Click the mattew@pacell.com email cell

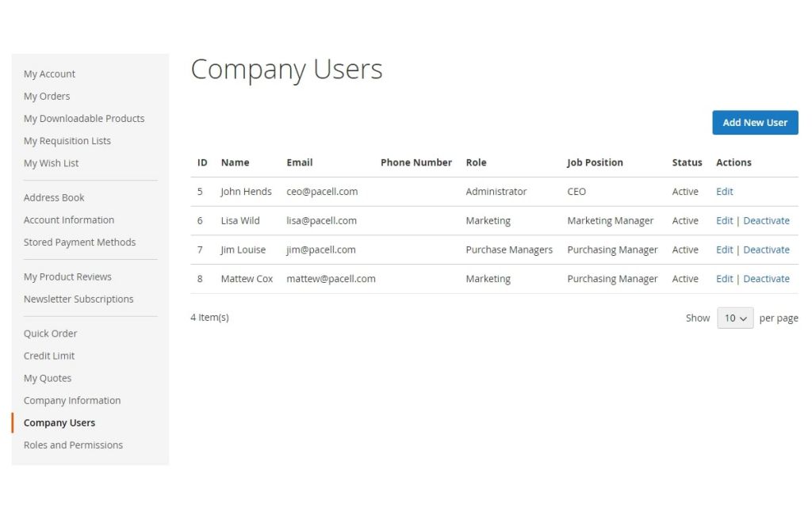click(x=331, y=278)
